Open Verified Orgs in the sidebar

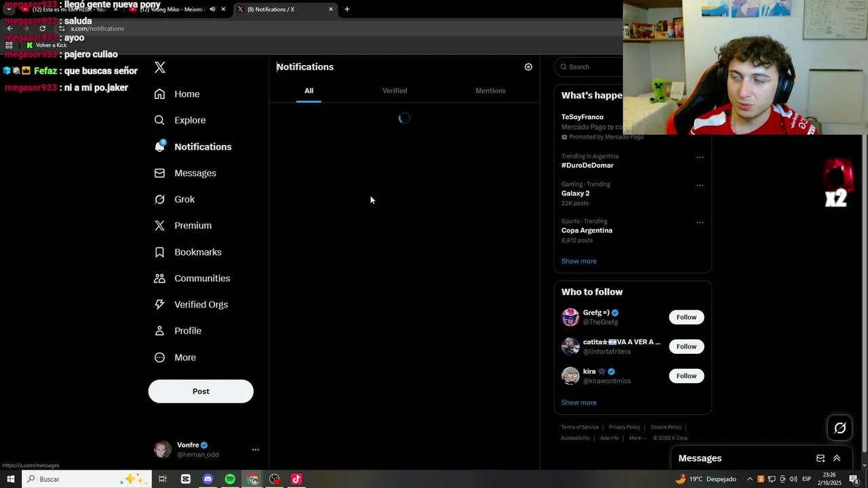[x=191, y=304]
